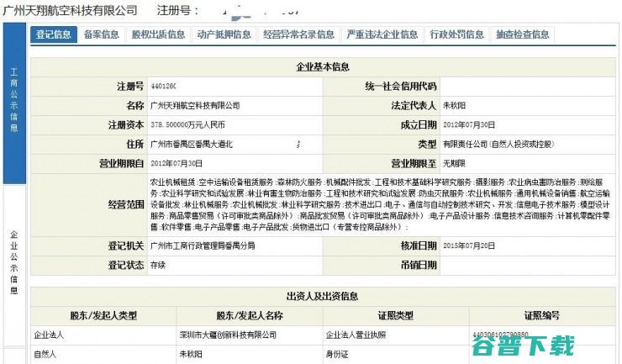
Task: Click shareholder 深圳市大疆创新科技有限公司
Action: pyautogui.click(x=228, y=335)
